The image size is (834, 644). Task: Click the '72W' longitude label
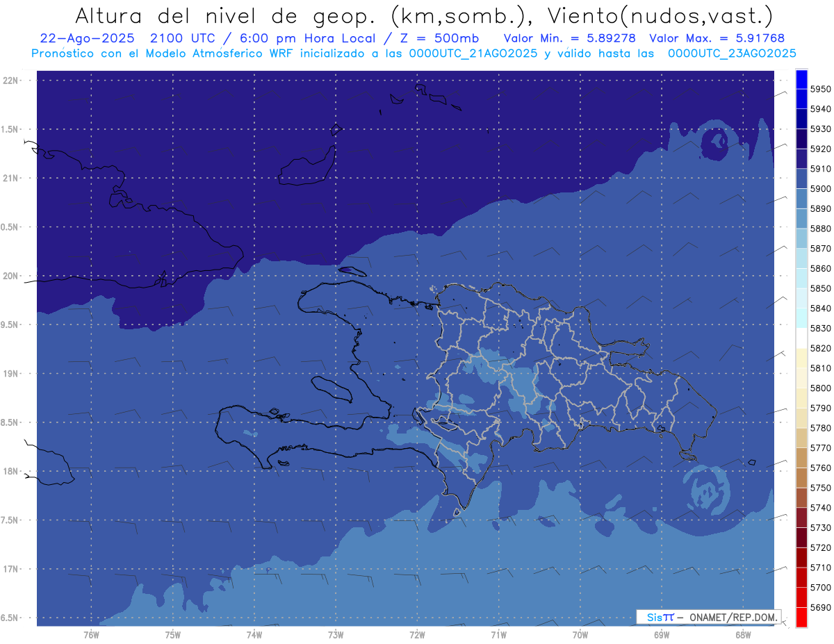tap(417, 634)
